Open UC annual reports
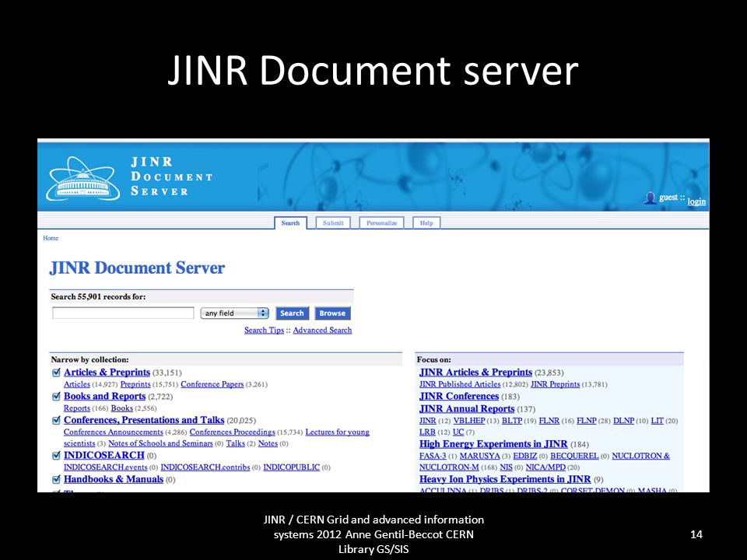The width and height of the screenshot is (747, 560). point(458,432)
